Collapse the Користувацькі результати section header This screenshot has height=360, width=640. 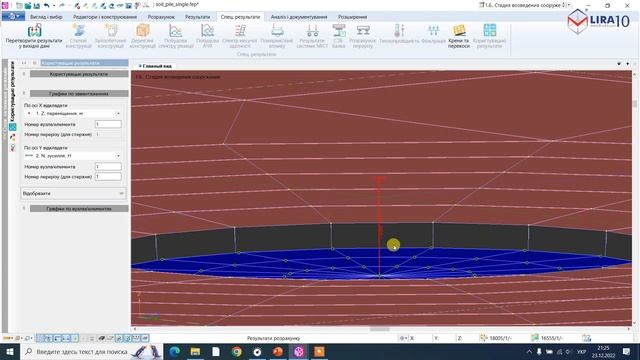(x=79, y=74)
